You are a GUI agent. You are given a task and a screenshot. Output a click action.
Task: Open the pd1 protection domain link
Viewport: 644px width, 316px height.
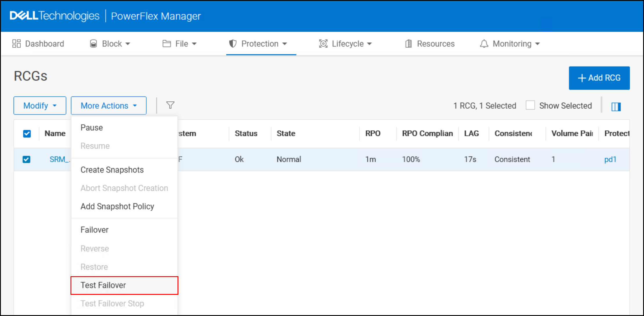pos(610,159)
